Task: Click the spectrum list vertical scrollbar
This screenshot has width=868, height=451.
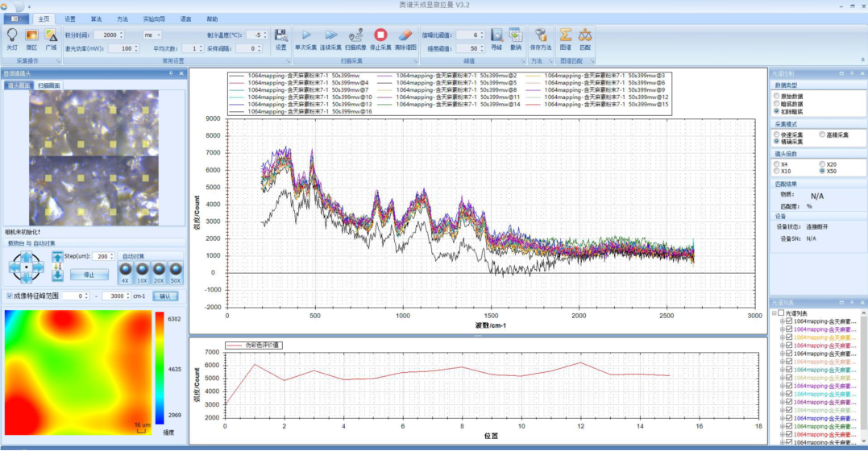Action: coord(864,378)
